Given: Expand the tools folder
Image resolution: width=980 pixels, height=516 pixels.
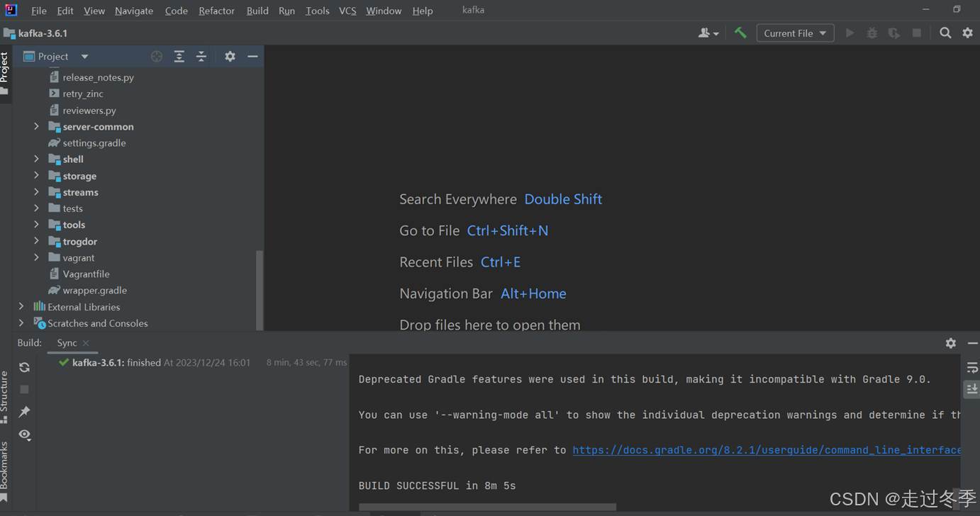Looking at the screenshot, I should pos(36,225).
